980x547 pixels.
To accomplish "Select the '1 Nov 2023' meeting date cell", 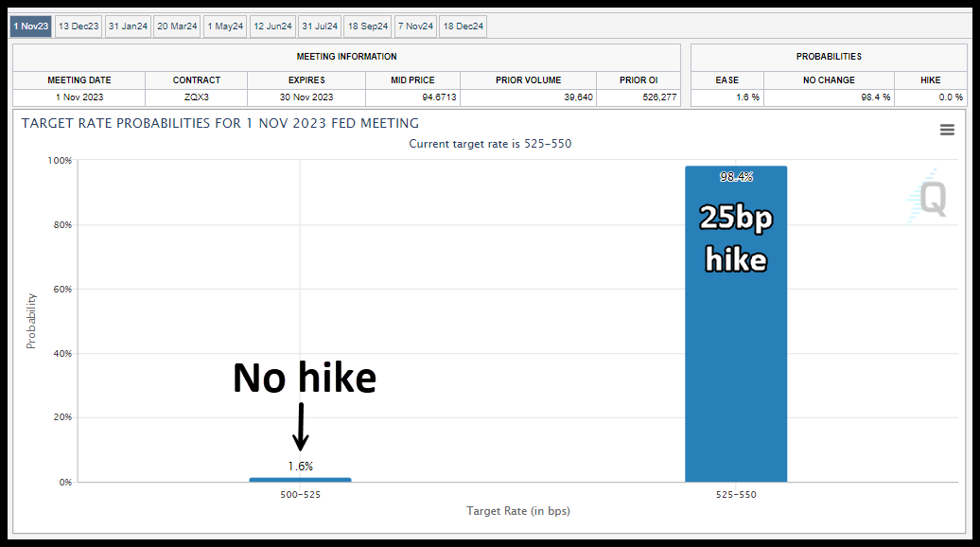I will [79, 97].
